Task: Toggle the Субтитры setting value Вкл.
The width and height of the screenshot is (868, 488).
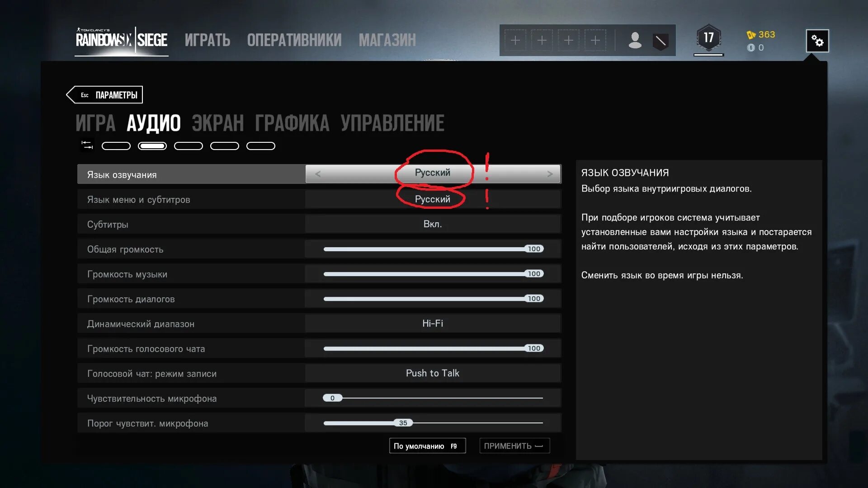Action: click(x=433, y=224)
